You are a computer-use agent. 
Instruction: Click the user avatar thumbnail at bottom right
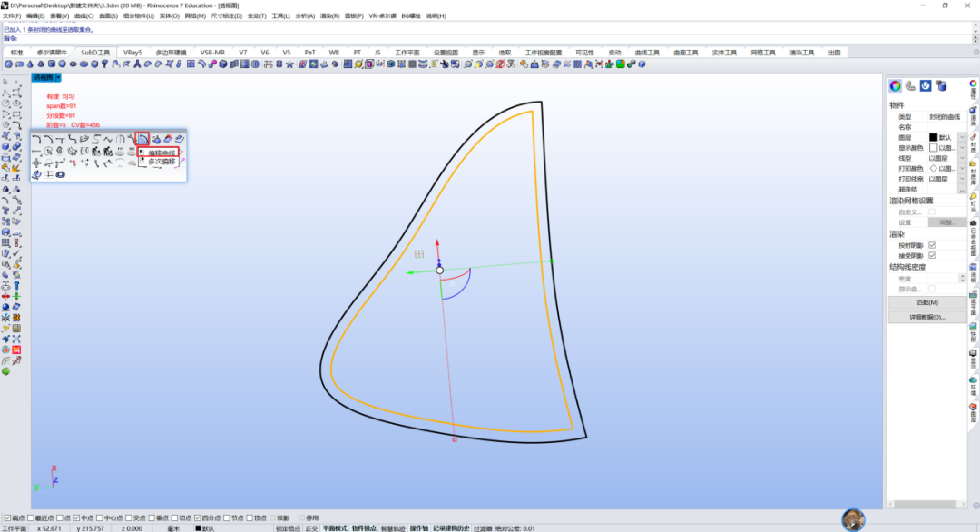(x=853, y=519)
